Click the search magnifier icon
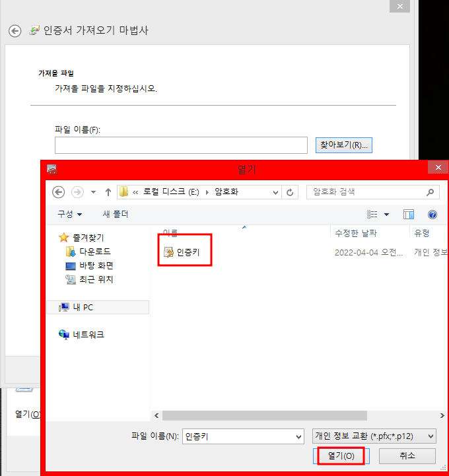449x476 pixels. [430, 192]
